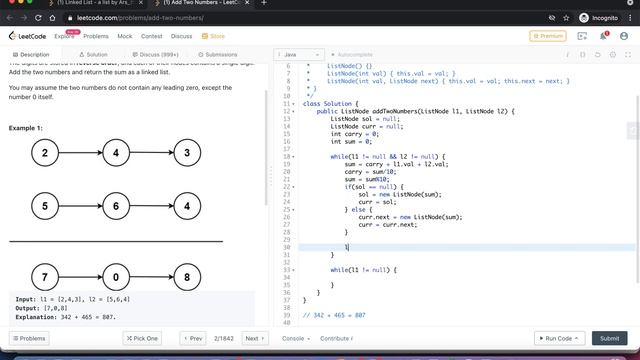Open the browser three-dot menu
This screenshot has height=360, width=640.
coord(631,18)
